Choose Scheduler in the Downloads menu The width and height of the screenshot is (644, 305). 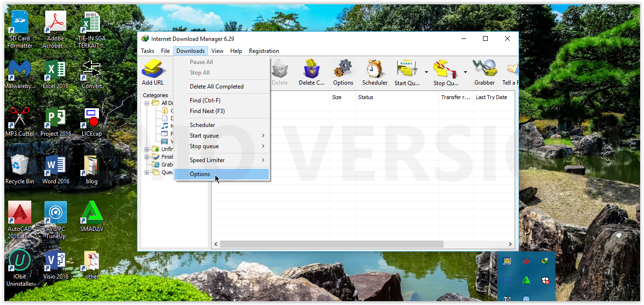coord(222,125)
